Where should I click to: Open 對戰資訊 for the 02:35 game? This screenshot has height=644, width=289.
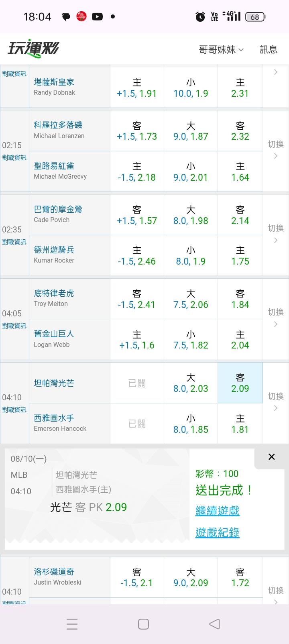14,242
